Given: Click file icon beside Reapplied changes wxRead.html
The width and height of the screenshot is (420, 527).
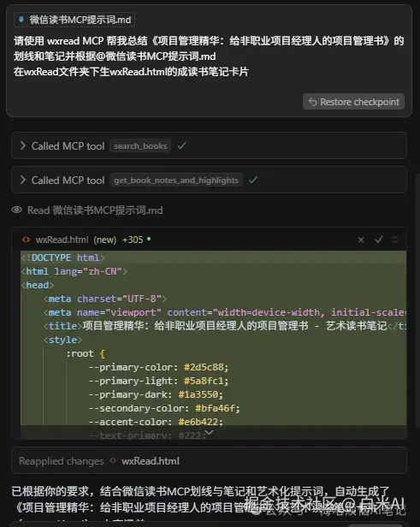Looking at the screenshot, I should tap(113, 460).
